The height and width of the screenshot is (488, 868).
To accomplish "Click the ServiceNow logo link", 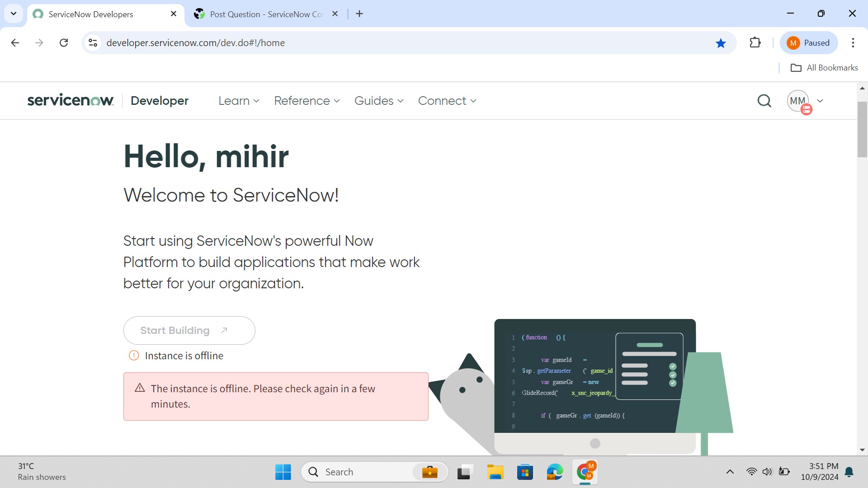I will pyautogui.click(x=70, y=100).
